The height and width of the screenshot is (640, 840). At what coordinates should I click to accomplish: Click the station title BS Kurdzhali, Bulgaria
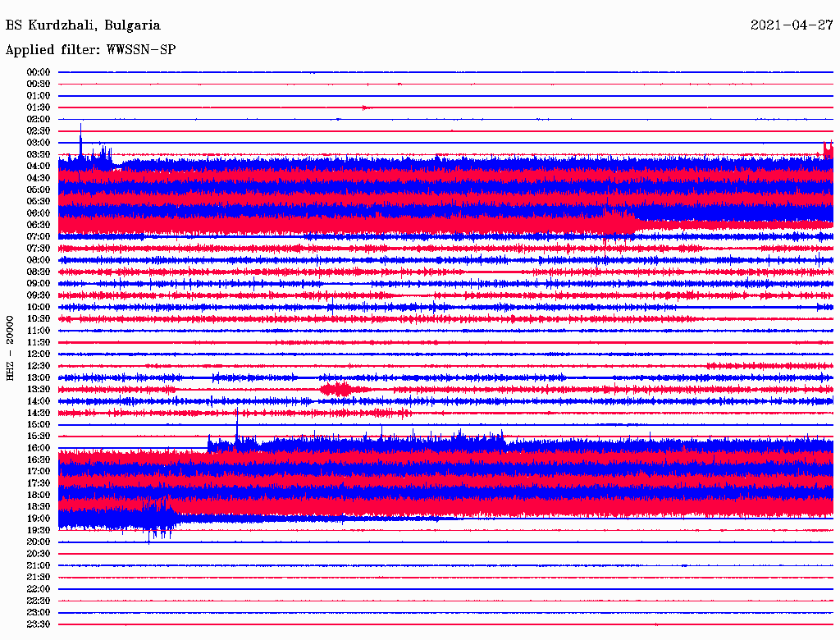pos(83,25)
